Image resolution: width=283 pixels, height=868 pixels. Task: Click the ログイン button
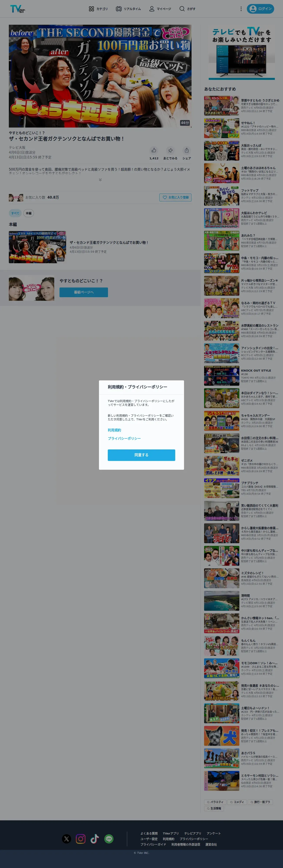(x=261, y=9)
